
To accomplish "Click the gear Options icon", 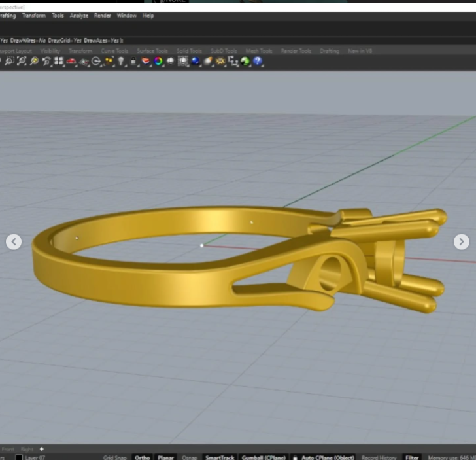I will point(220,61).
